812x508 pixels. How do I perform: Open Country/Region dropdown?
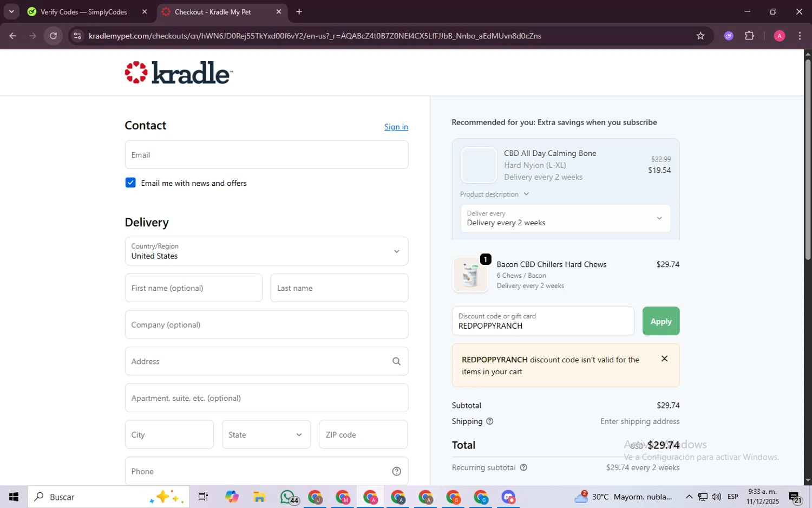pyautogui.click(x=266, y=251)
